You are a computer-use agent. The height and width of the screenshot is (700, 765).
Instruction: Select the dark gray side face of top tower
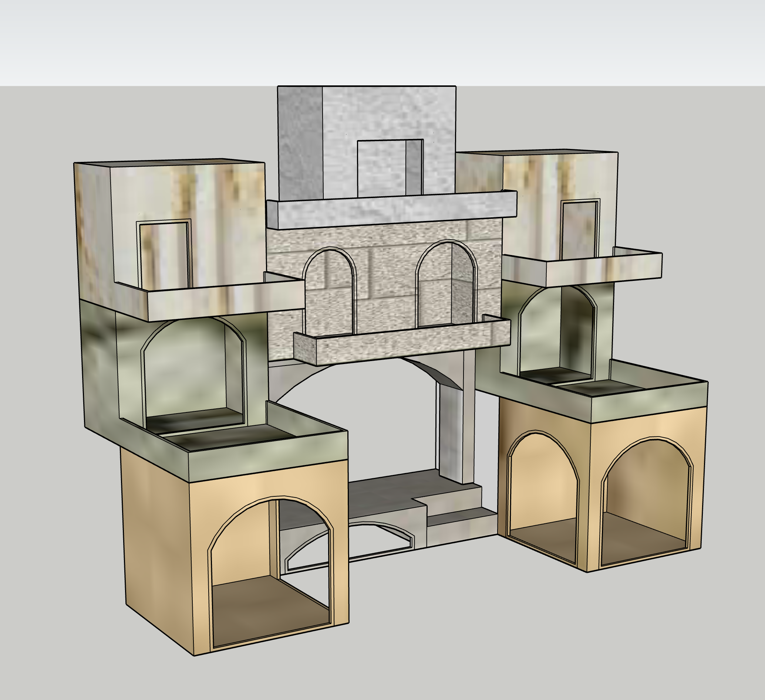tap(300, 144)
